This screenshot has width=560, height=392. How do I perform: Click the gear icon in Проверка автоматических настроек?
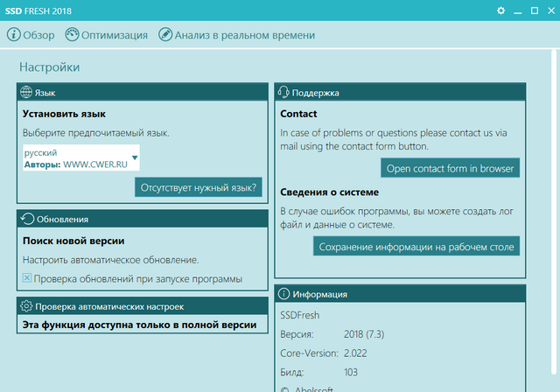coord(26,306)
